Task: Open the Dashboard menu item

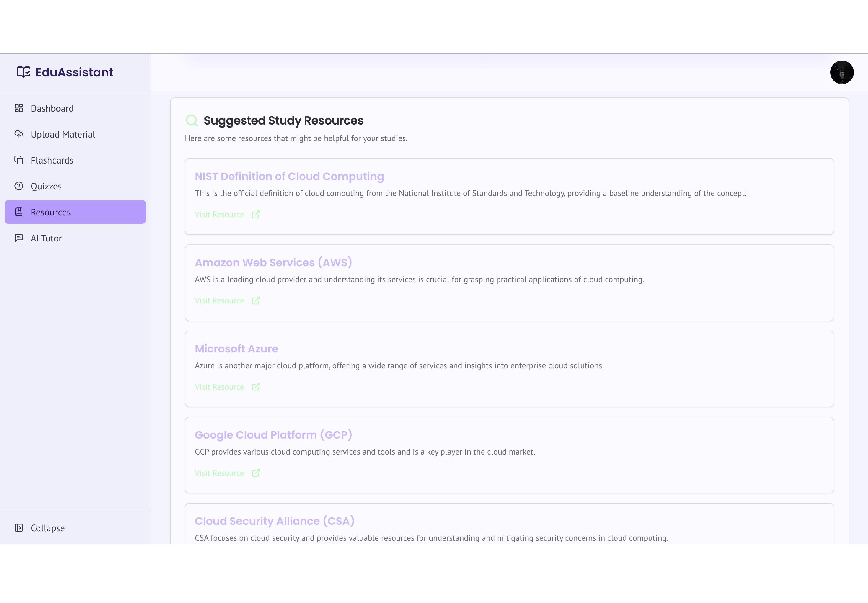Action: click(x=52, y=108)
